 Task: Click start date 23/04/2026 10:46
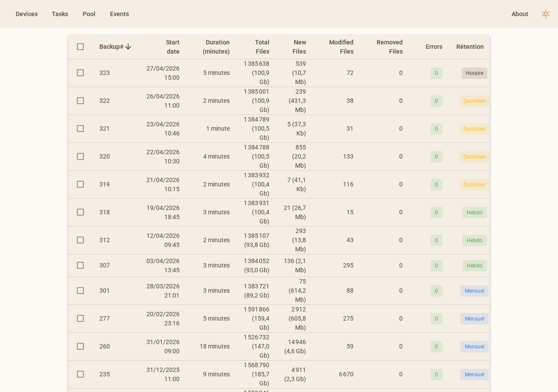[163, 128]
